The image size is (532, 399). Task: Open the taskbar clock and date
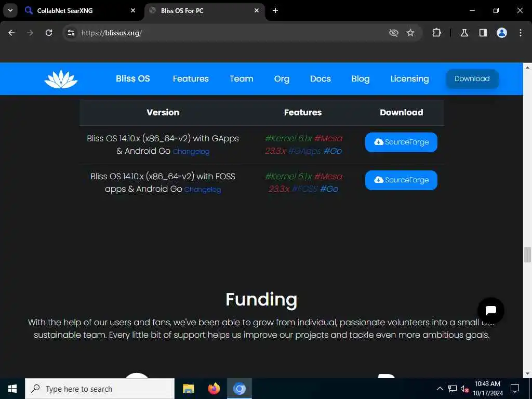[x=487, y=389]
